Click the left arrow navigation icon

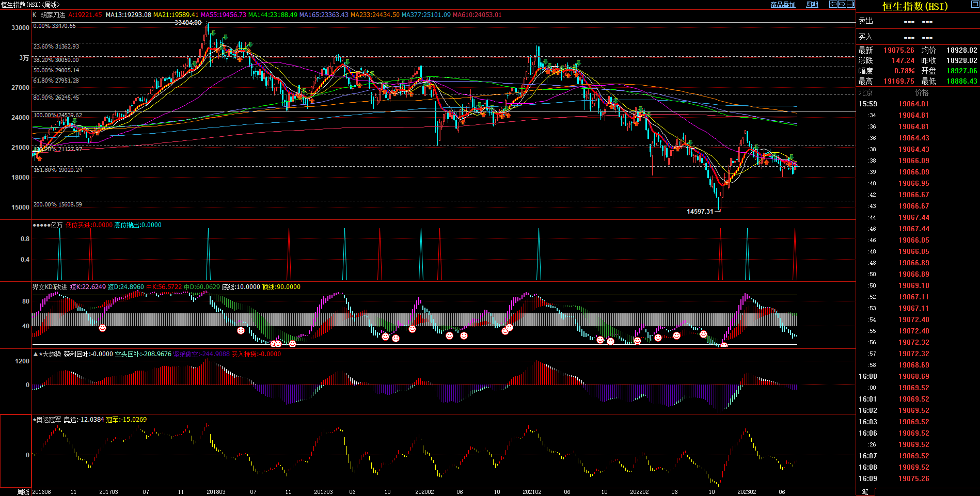833,4
